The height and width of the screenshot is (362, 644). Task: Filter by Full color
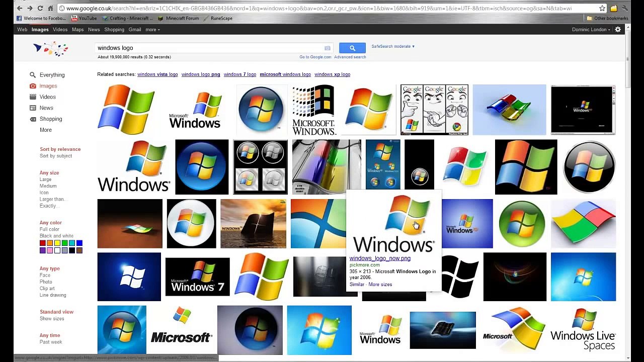coord(50,229)
